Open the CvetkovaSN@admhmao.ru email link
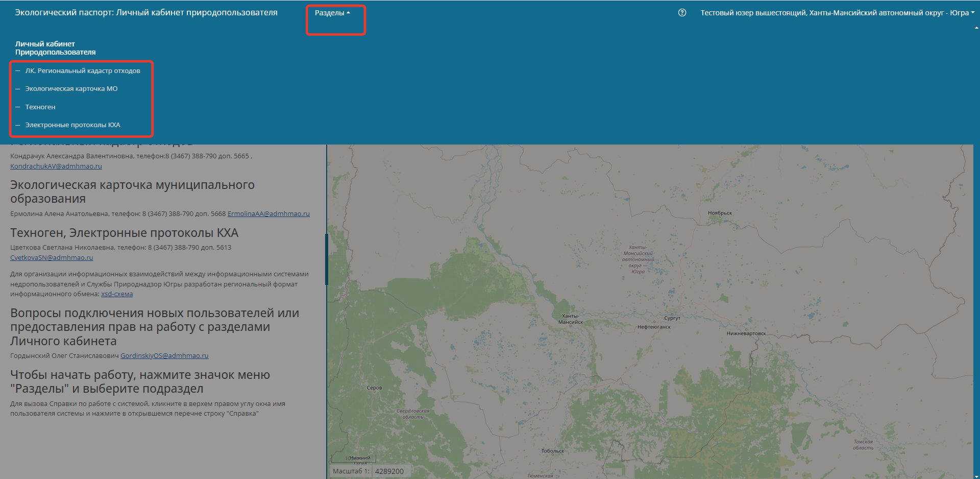The width and height of the screenshot is (980, 479). [x=52, y=258]
